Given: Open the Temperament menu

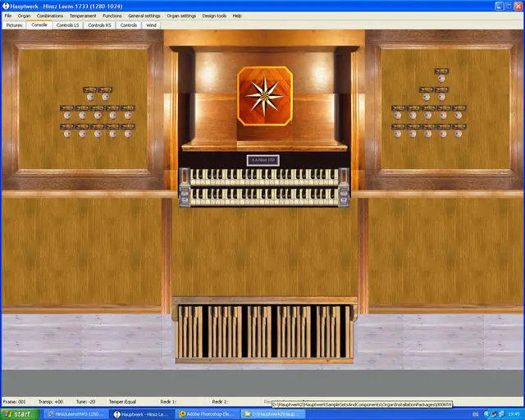Looking at the screenshot, I should click(83, 16).
